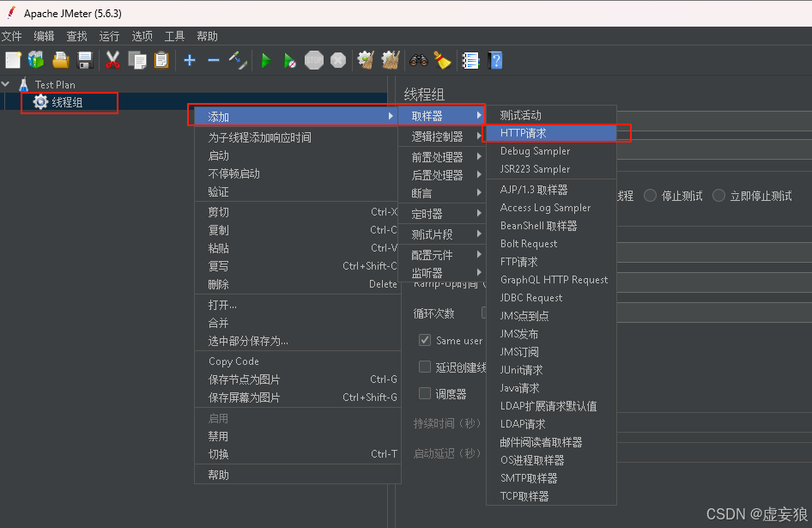Image resolution: width=812 pixels, height=528 pixels.
Task: Choose TCP取样器 entry
Action: [x=552, y=496]
